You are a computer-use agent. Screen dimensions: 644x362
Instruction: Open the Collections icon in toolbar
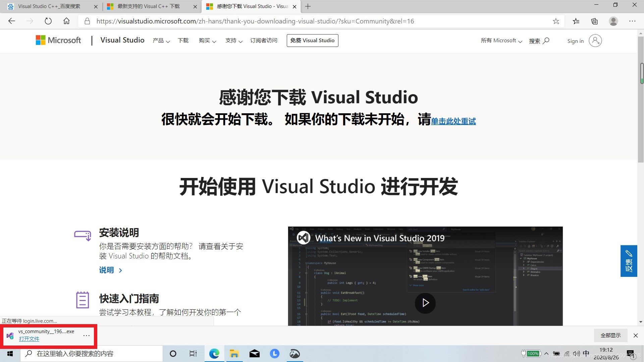click(x=594, y=21)
